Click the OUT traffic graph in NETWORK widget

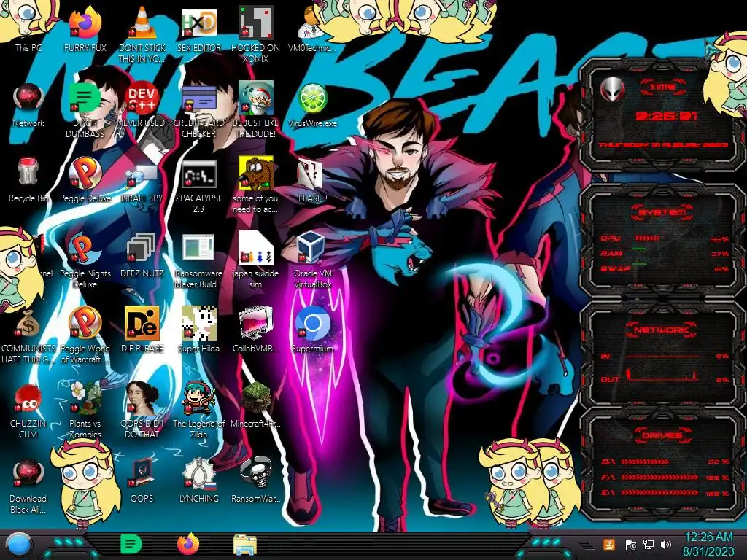pyautogui.click(x=662, y=376)
